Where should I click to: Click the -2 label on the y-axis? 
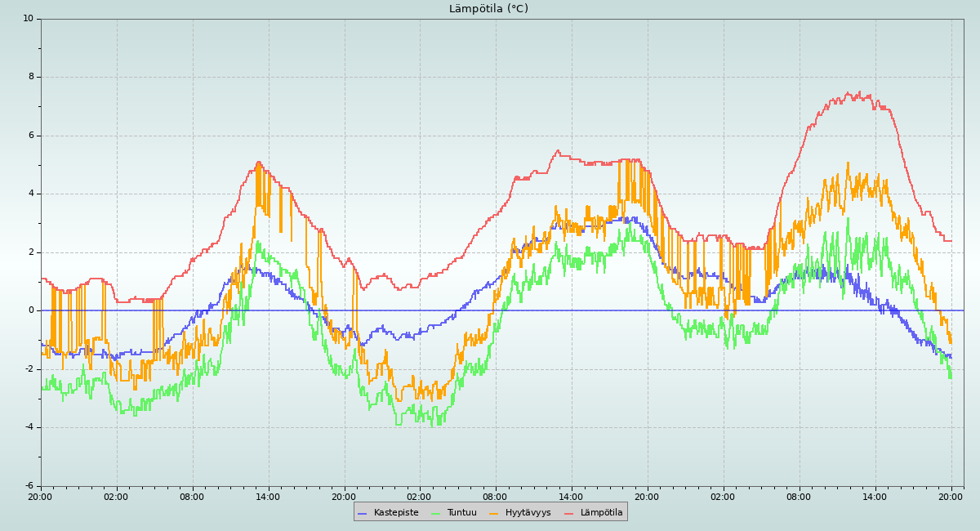pyautogui.click(x=29, y=369)
